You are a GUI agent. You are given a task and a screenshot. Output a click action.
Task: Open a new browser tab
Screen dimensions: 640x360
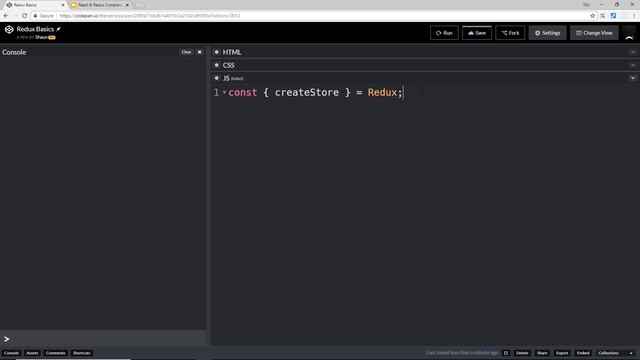click(139, 5)
